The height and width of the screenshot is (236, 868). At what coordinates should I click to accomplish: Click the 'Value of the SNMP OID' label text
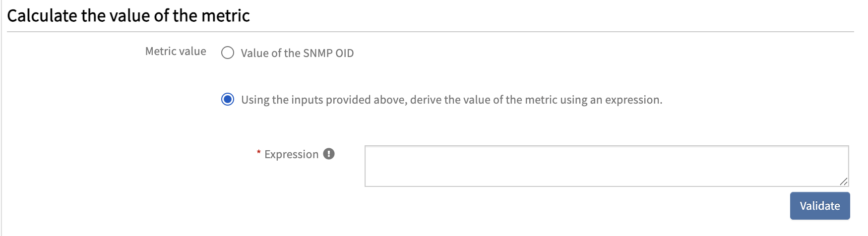click(x=297, y=53)
